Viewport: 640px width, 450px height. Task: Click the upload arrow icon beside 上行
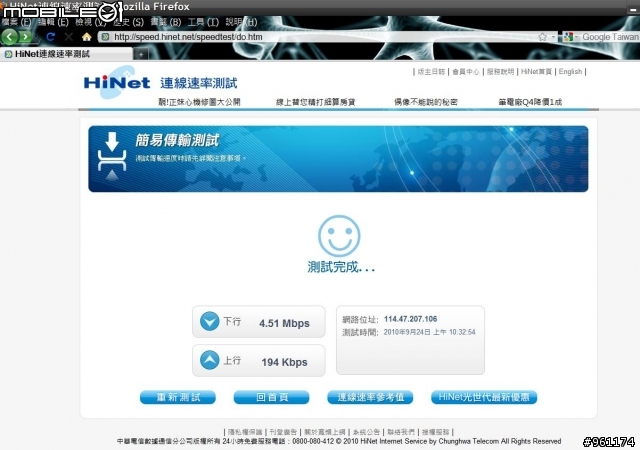pos(209,360)
